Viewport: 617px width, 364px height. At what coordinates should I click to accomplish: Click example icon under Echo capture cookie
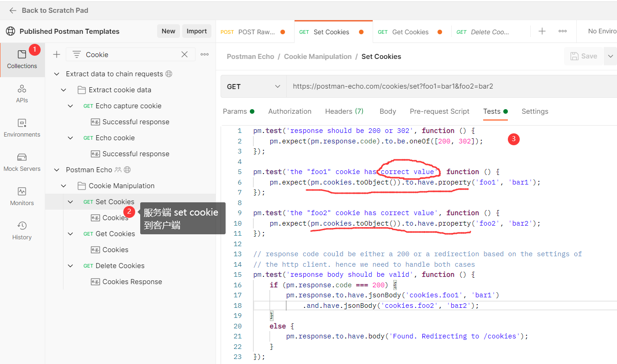coord(95,122)
